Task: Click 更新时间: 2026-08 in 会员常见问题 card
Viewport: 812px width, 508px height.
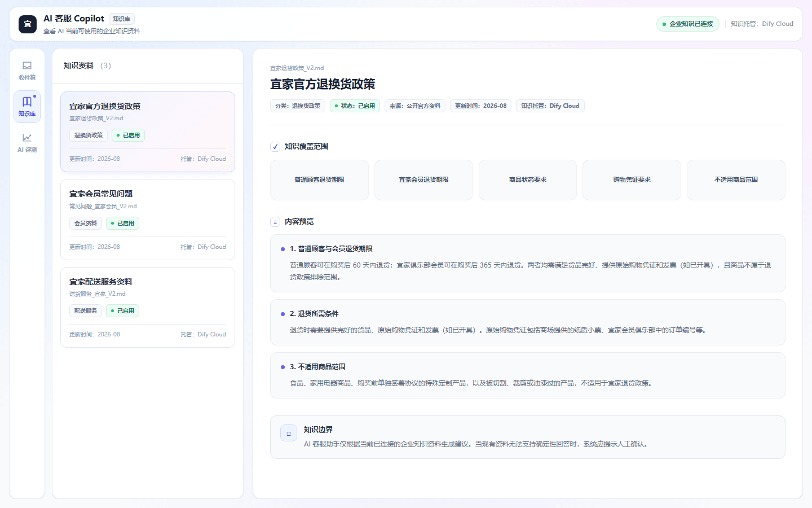Action: pyautogui.click(x=95, y=247)
